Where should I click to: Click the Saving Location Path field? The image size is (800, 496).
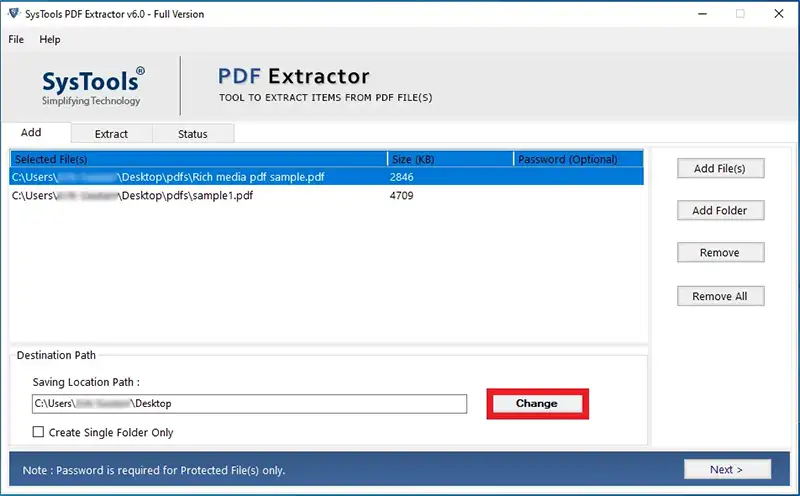click(249, 404)
